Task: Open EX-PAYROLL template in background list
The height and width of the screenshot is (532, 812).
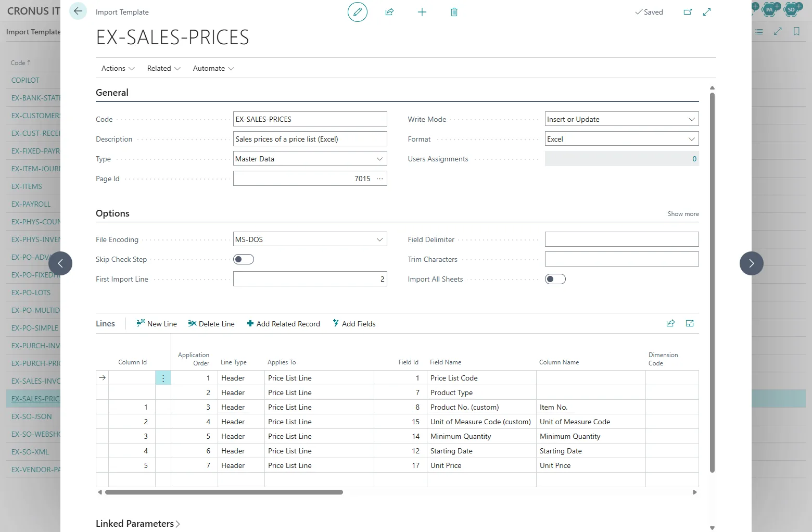Action: 31,204
